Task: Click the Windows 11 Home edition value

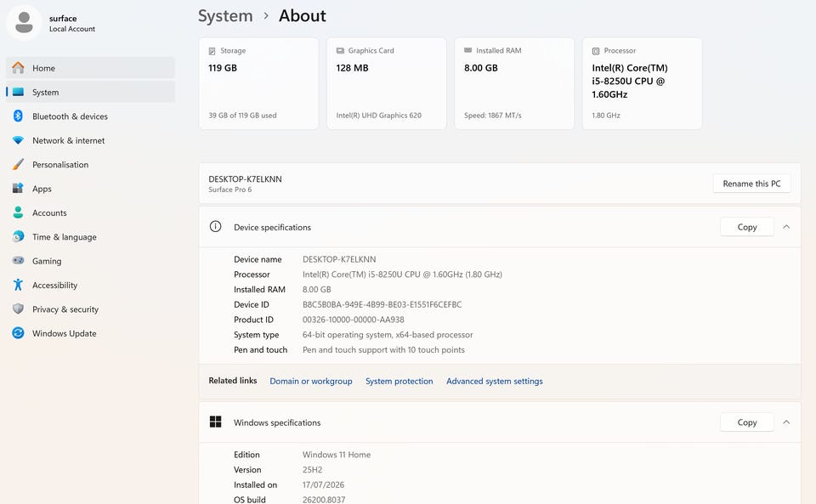Action: click(337, 455)
